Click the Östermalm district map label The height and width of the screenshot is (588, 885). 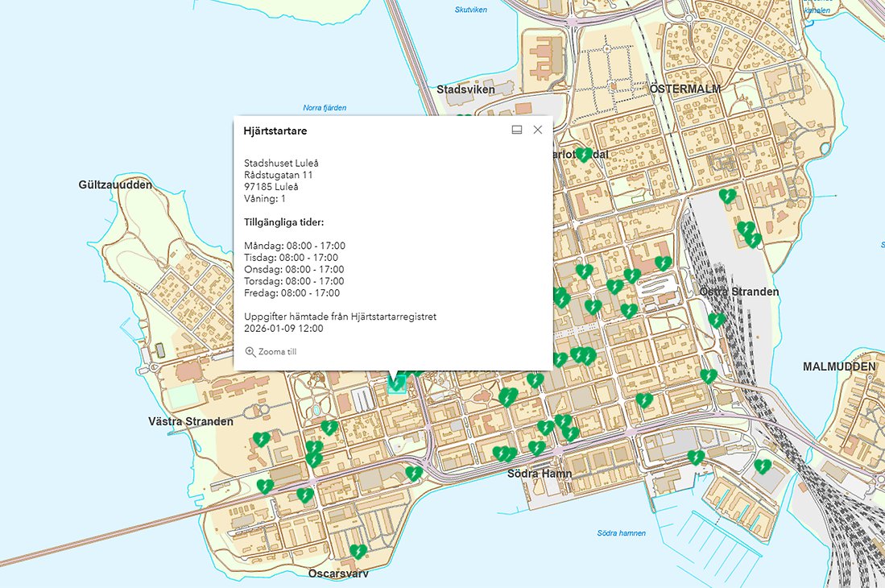pos(684,88)
